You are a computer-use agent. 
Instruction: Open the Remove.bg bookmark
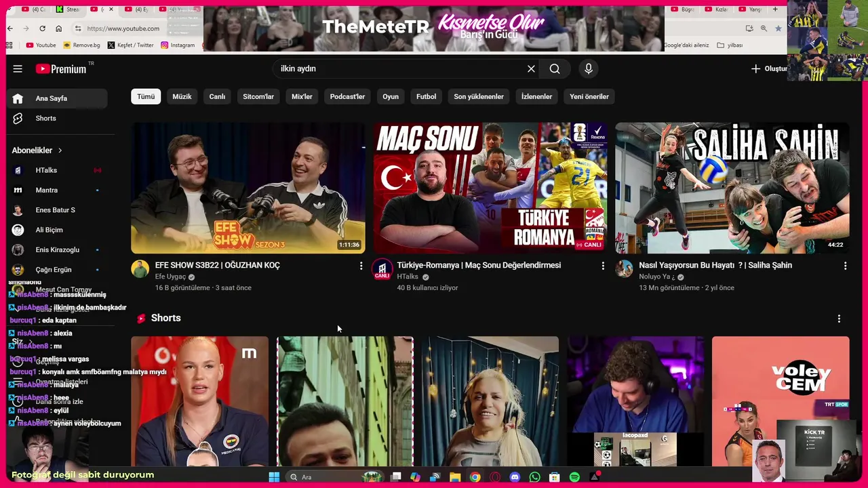(81, 45)
